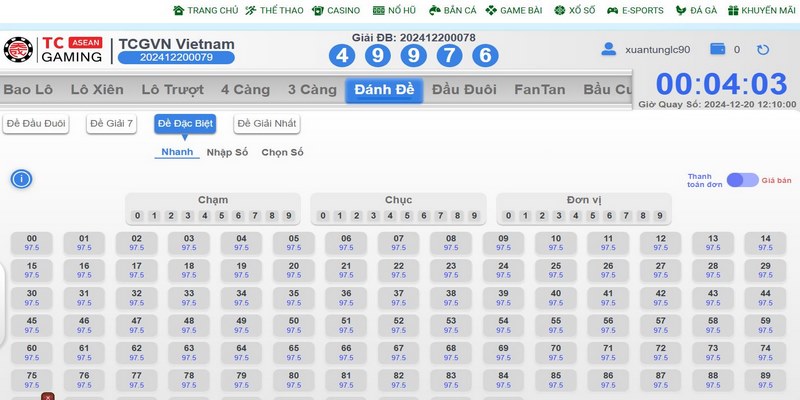This screenshot has width=800, height=400.
Task: Select the Nhập Số entry mode
Action: (x=227, y=152)
